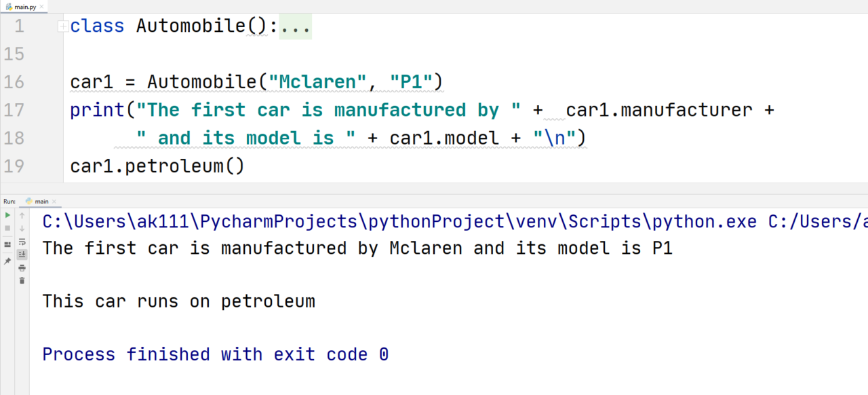
Task: Toggle scroll to end of output
Action: pos(22,255)
